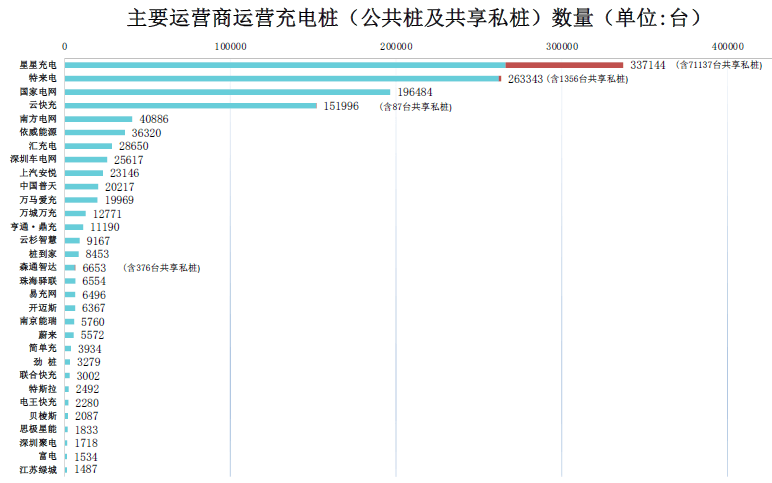This screenshot has width=772, height=483.
Task: Click the chart title about 主要运营商运营充电桩
Action: point(414,18)
